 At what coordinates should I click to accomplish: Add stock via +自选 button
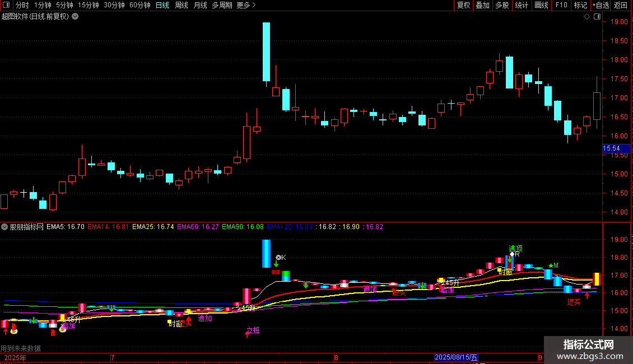click(x=601, y=5)
